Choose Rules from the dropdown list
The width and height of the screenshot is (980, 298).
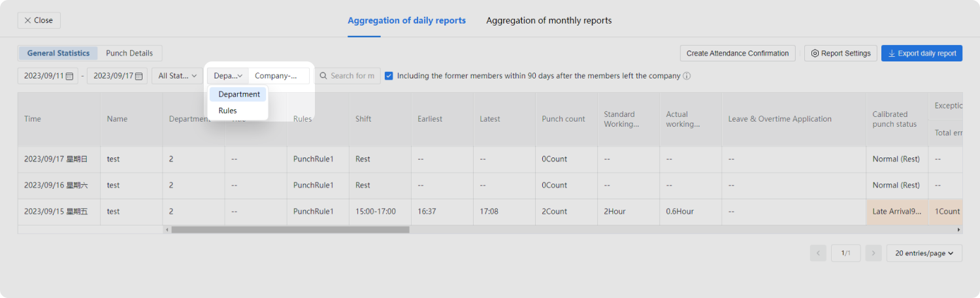tap(238, 110)
